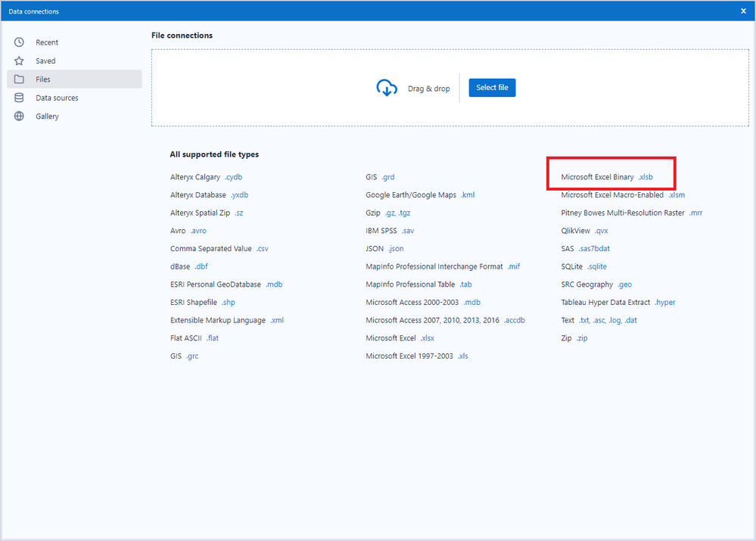Click the Recent clock icon
This screenshot has height=541, width=756.
pyautogui.click(x=19, y=42)
